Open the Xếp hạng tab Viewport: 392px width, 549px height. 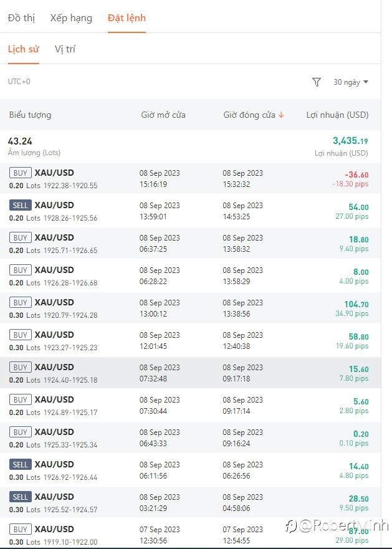coord(71,18)
